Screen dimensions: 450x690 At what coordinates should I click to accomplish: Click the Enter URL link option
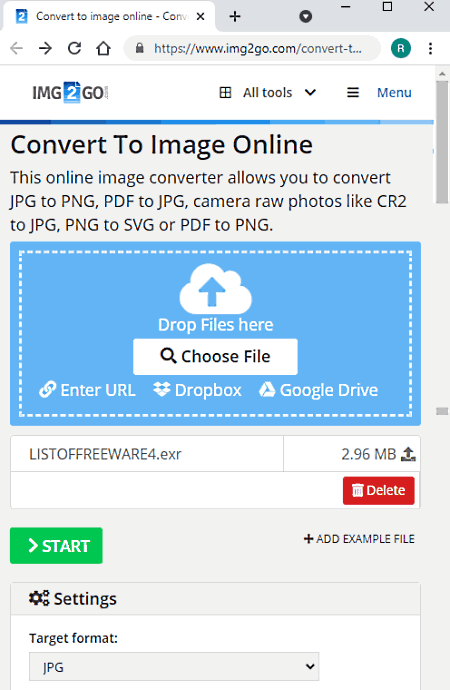[x=87, y=390]
